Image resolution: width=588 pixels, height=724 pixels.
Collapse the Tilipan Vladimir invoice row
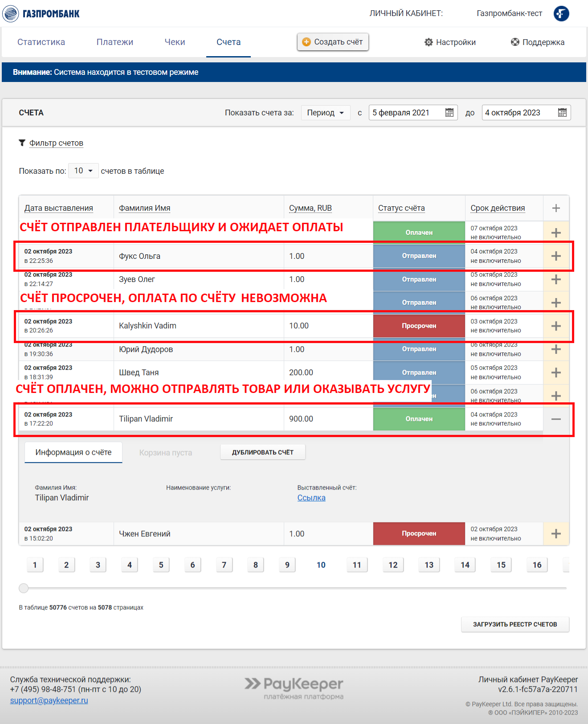[x=556, y=419]
